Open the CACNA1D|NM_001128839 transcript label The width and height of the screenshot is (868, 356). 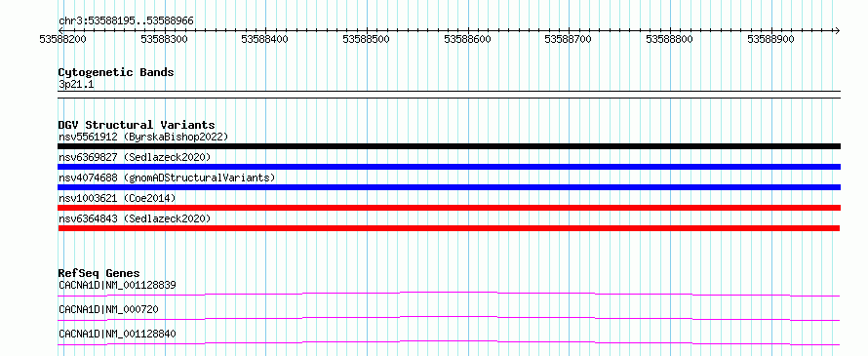[117, 285]
